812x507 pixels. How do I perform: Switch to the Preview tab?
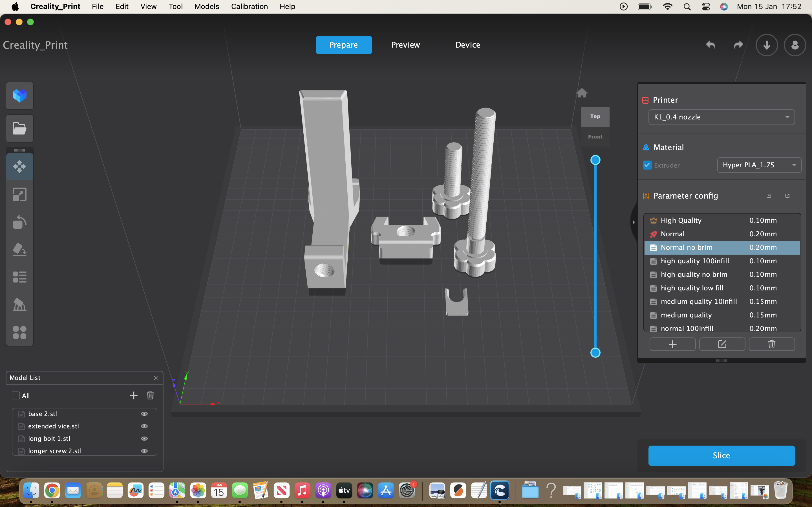(x=405, y=45)
